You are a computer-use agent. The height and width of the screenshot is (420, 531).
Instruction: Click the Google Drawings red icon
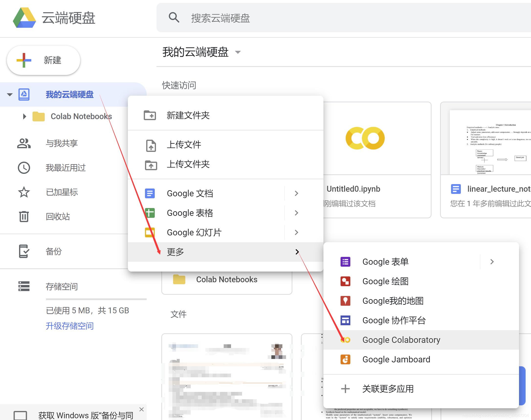click(x=345, y=281)
